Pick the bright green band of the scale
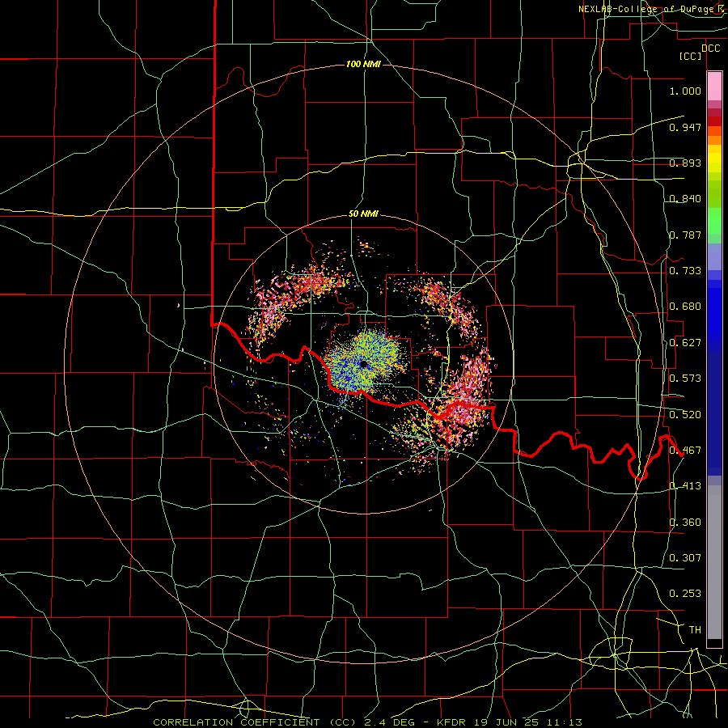Screen dimensions: 728x728 714,221
